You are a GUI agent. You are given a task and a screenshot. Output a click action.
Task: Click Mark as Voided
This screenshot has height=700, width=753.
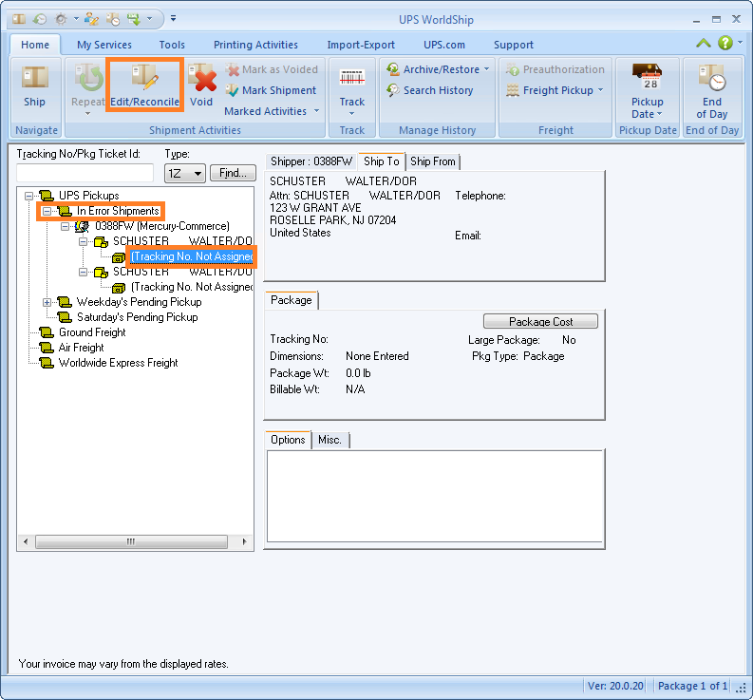tap(272, 69)
